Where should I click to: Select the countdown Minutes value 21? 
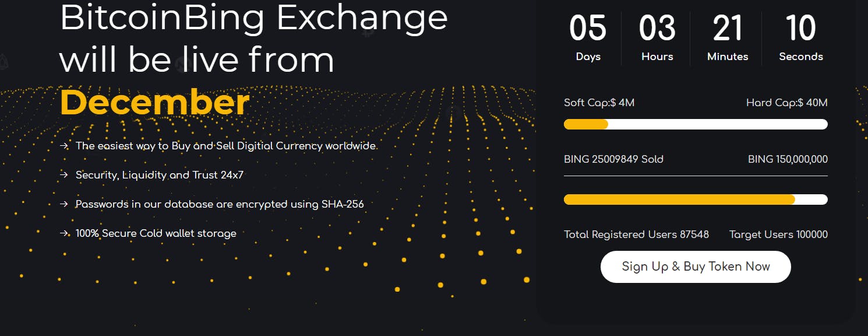728,28
